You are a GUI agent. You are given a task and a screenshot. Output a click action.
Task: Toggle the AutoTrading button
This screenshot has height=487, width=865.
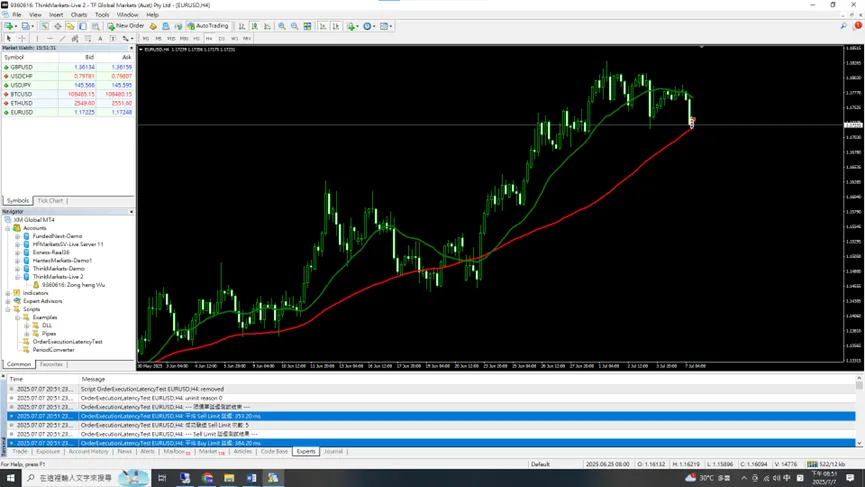[x=208, y=26]
